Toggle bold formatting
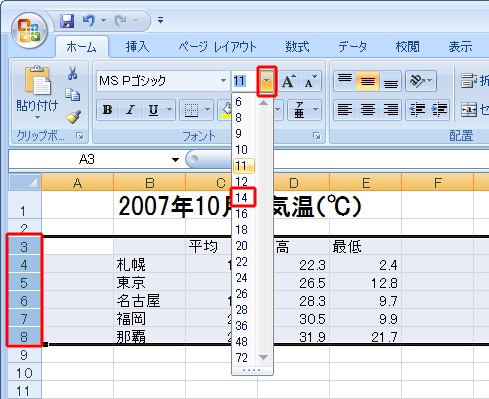Screen dimensions: 489x399 pyautogui.click(x=108, y=110)
